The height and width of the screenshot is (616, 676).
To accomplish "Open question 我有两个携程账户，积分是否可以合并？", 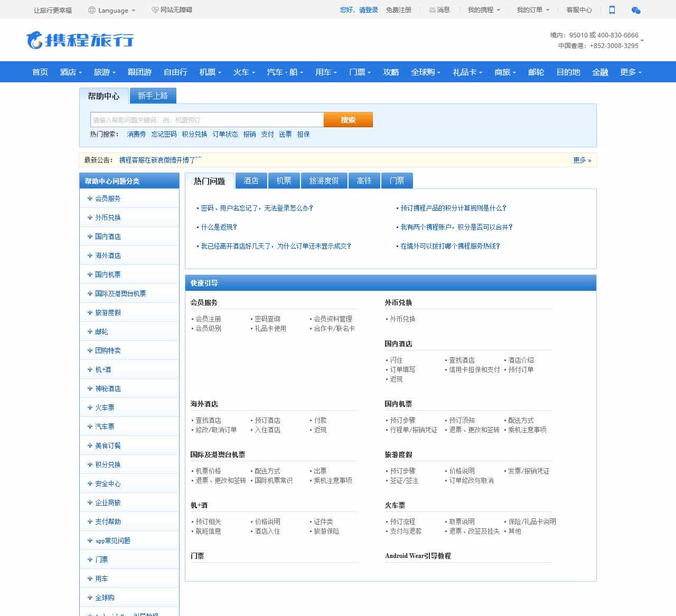I will [x=456, y=227].
